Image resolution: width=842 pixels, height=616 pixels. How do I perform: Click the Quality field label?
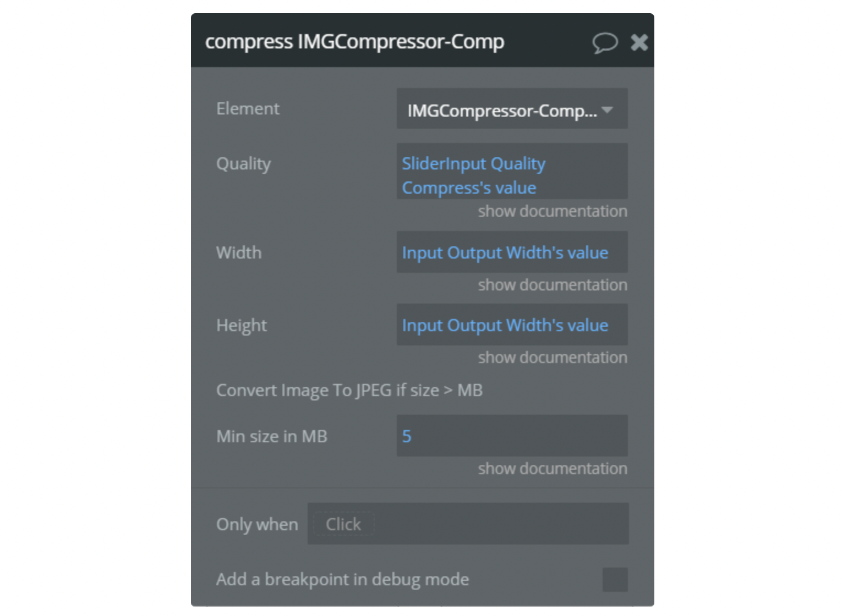[x=243, y=164]
